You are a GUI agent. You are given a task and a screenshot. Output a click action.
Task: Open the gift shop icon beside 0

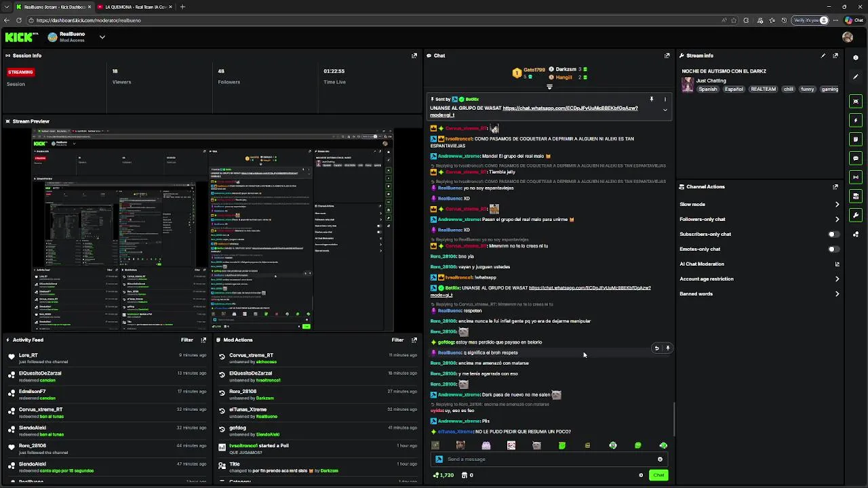tap(465, 475)
